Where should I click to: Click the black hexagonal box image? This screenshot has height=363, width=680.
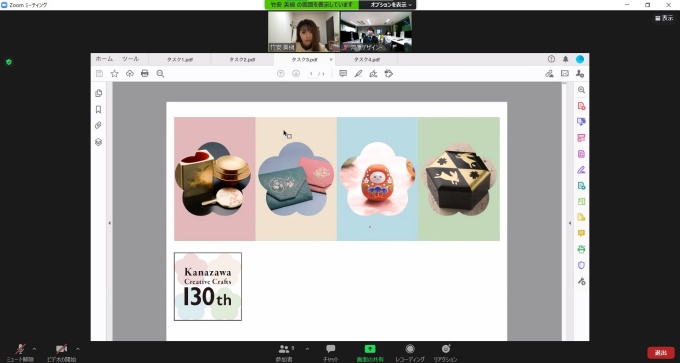pyautogui.click(x=458, y=179)
